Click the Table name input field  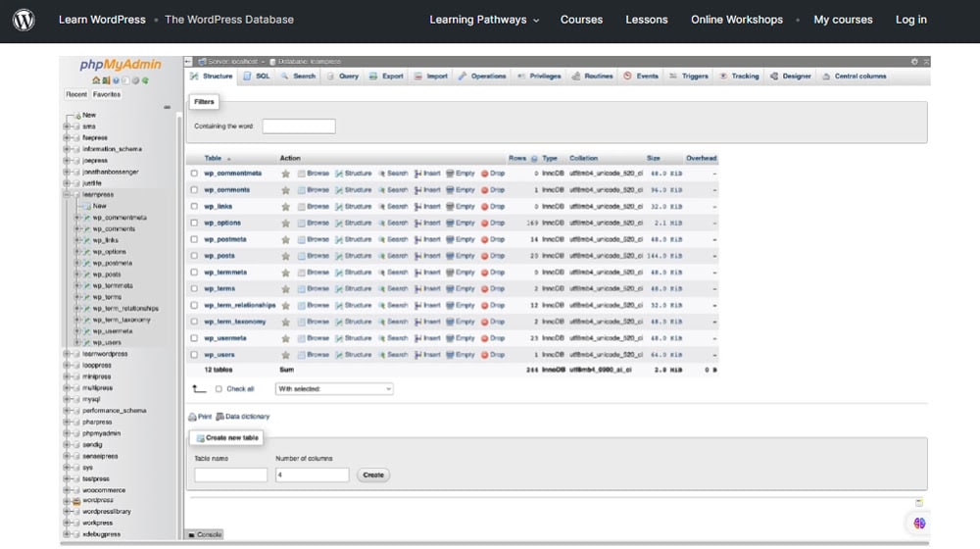click(x=230, y=475)
